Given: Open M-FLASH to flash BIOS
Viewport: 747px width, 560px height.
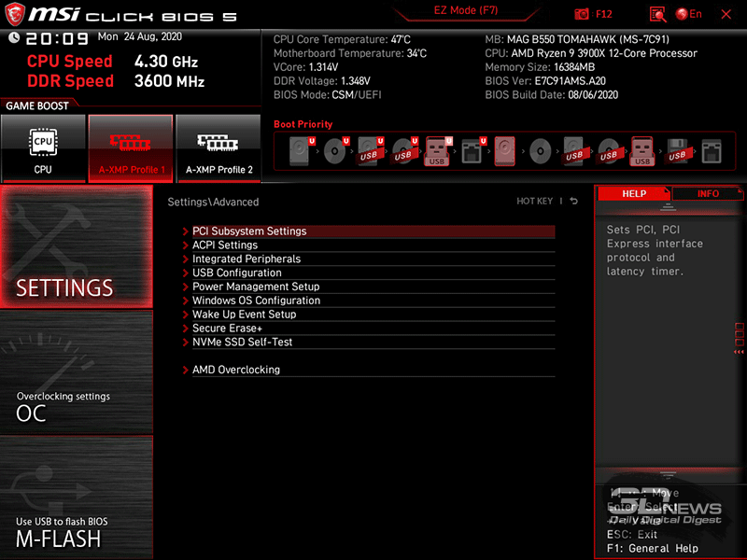Looking at the screenshot, I should (77, 497).
